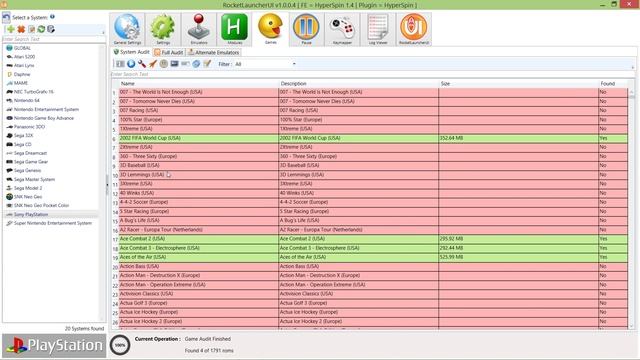Click the notepad edit icon in the audit toolbar
Viewport: 640px width, 360px height.
207,64
